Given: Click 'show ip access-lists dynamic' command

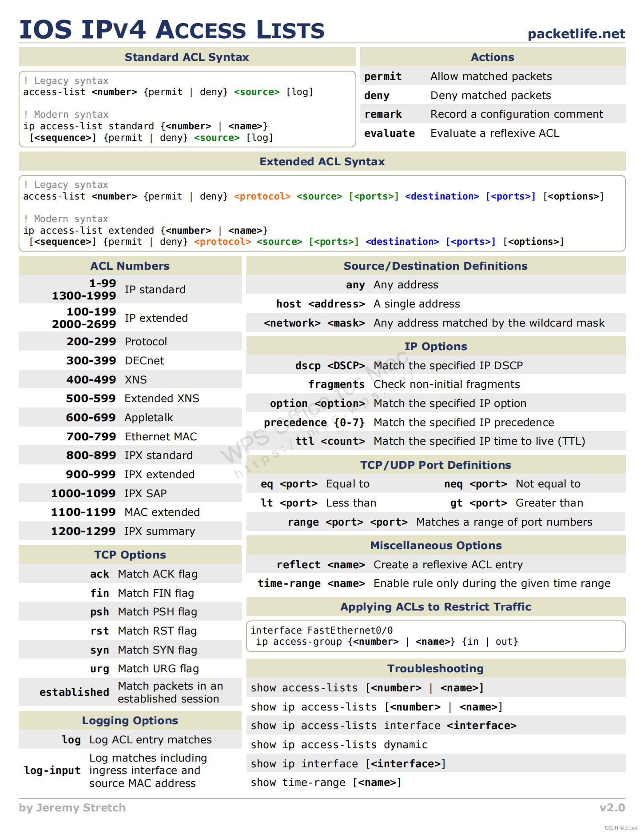Looking at the screenshot, I should [x=339, y=745].
